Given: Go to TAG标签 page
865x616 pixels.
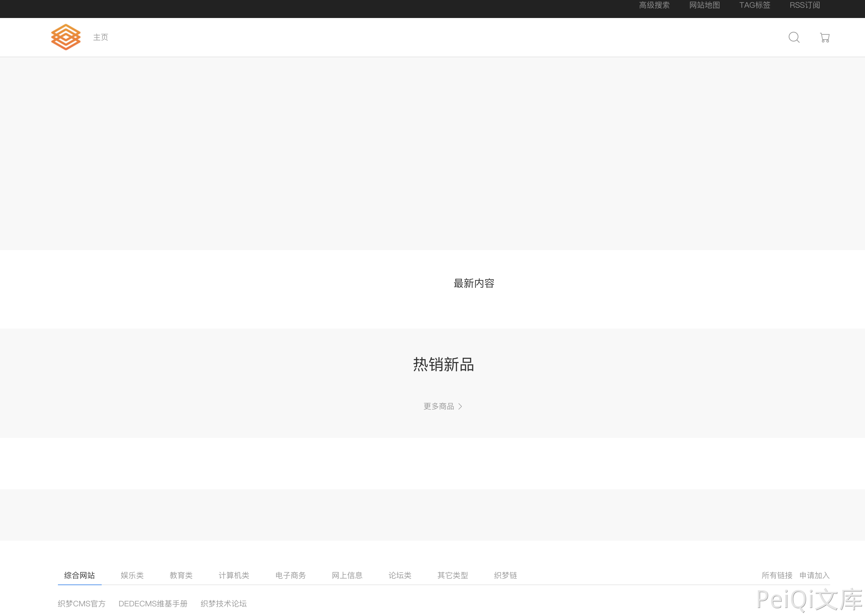Looking at the screenshot, I should (755, 5).
